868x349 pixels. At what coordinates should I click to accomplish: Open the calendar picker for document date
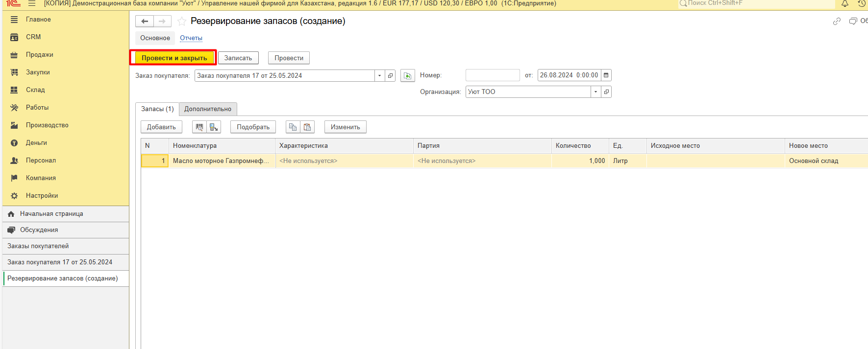pyautogui.click(x=606, y=75)
